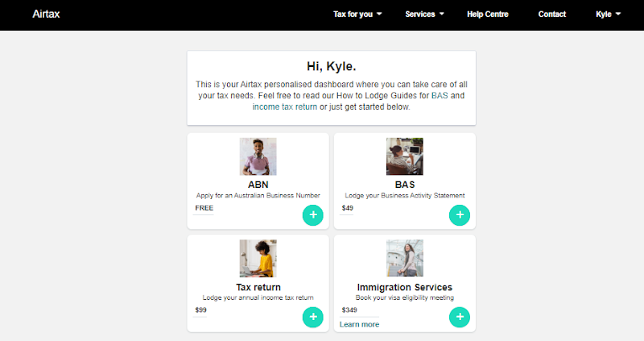Viewport: 644px width, 341px height.
Task: Open the Tax for you dropdown
Action: pos(357,14)
